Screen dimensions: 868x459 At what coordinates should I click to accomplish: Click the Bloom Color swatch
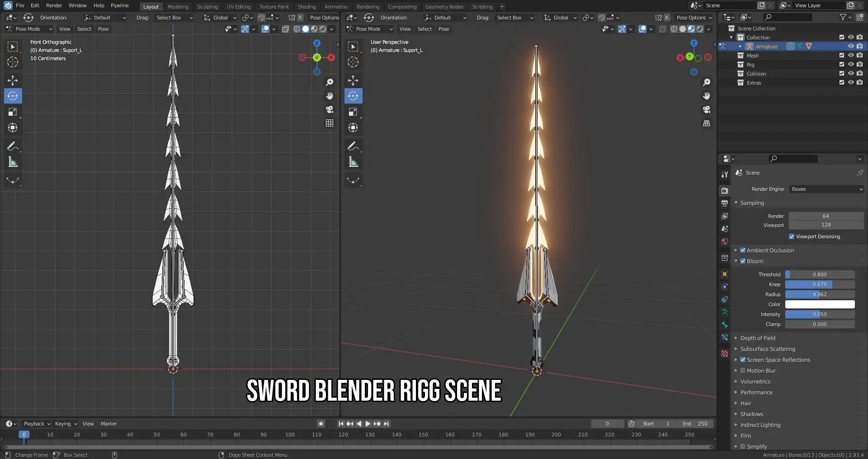click(x=820, y=304)
